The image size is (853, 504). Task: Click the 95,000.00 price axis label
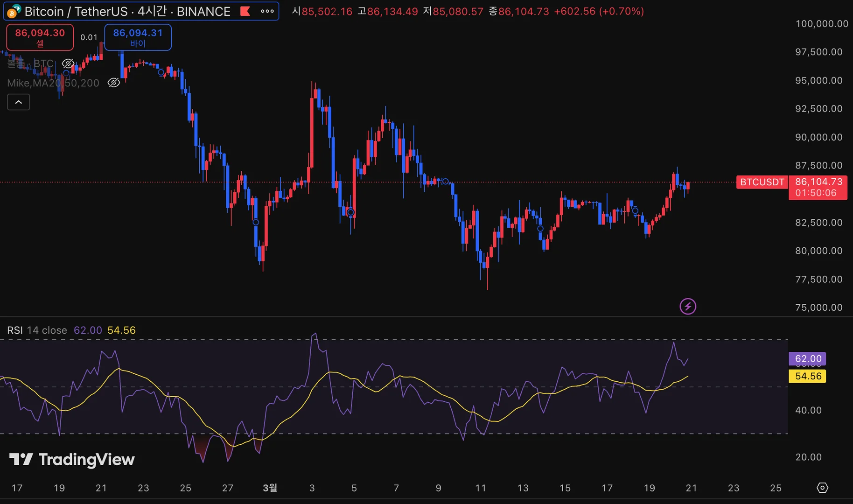pyautogui.click(x=819, y=80)
